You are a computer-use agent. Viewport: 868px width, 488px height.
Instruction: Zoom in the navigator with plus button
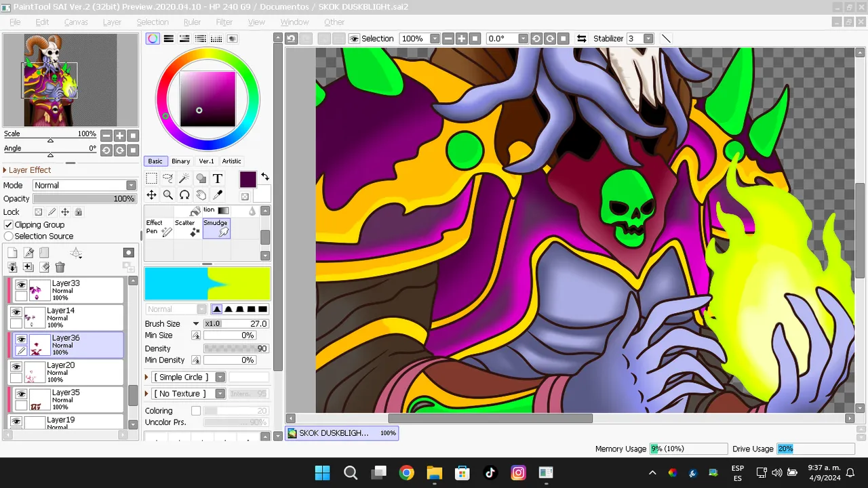(119, 136)
